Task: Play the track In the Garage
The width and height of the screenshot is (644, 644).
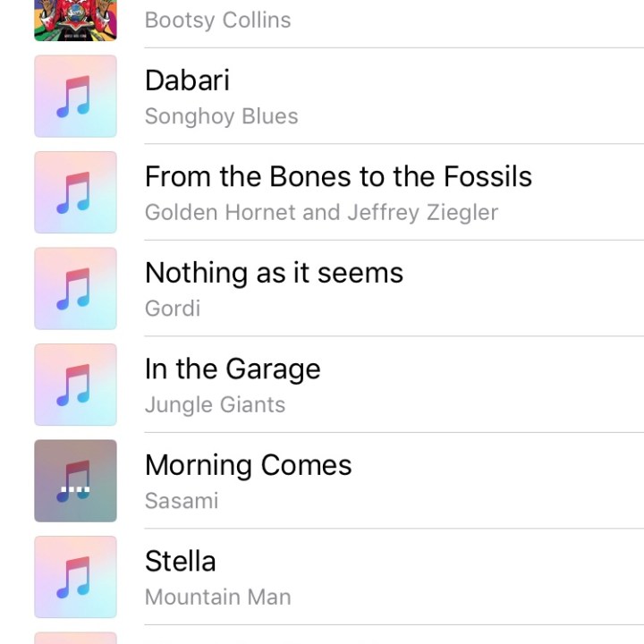Action: pyautogui.click(x=233, y=369)
